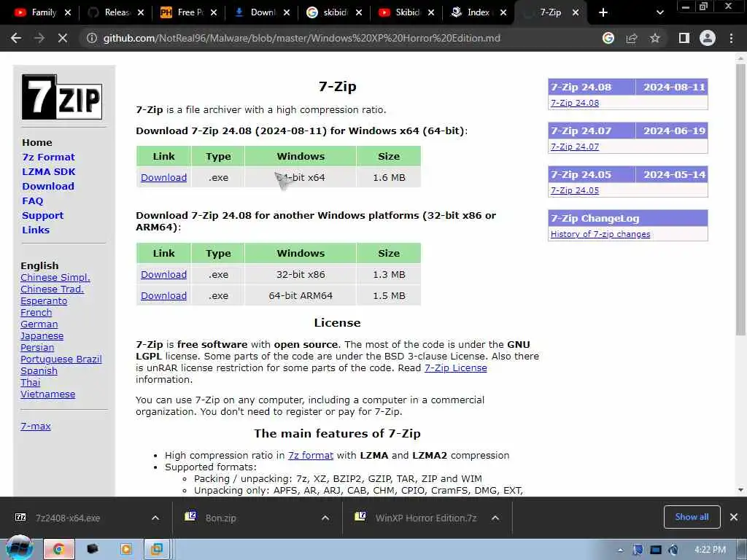Expand options for Bon.zip download

[325, 518]
